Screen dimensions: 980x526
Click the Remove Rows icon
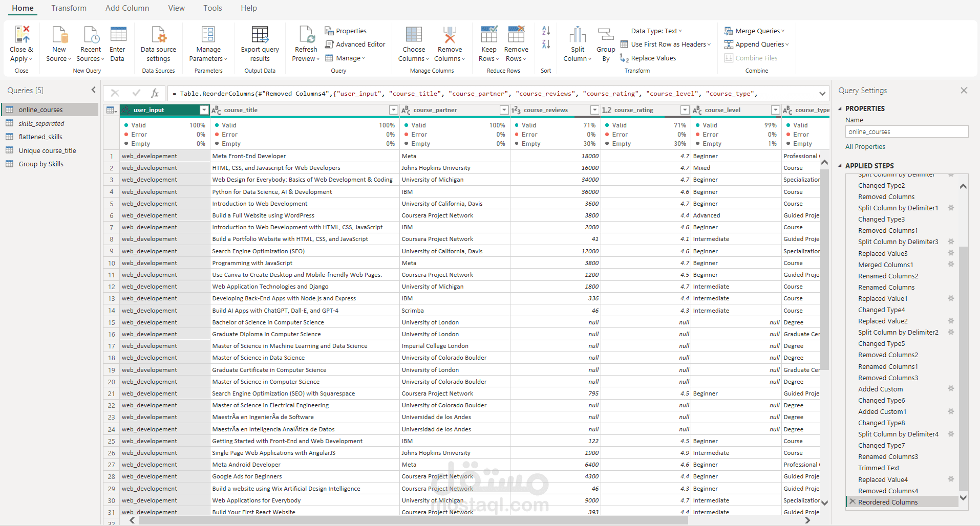pos(516,34)
